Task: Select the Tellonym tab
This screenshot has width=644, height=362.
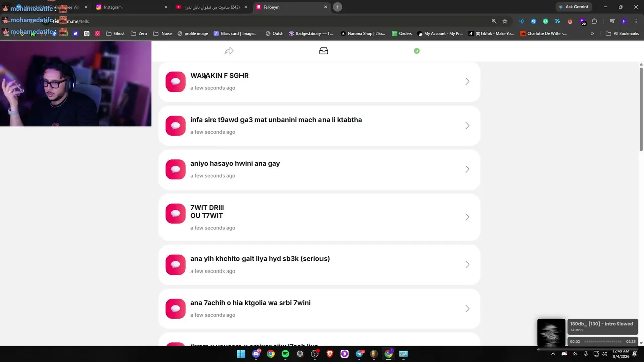Action: point(292,7)
